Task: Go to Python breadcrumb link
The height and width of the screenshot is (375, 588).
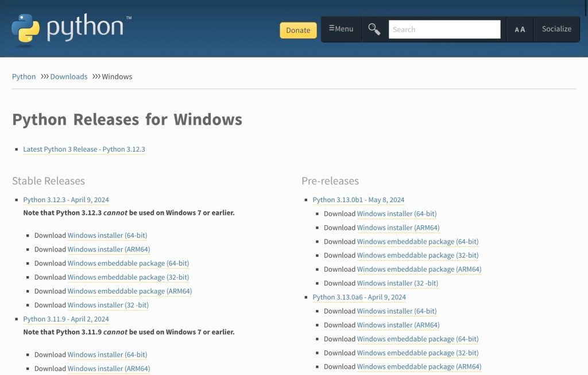Action: pos(24,76)
